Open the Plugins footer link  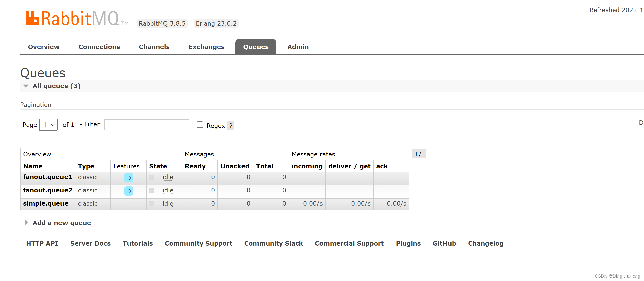(x=408, y=243)
